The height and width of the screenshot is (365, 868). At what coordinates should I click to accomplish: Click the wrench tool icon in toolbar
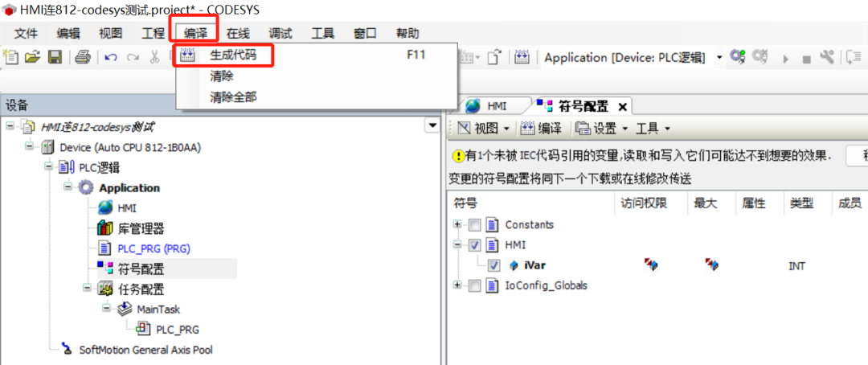(827, 56)
